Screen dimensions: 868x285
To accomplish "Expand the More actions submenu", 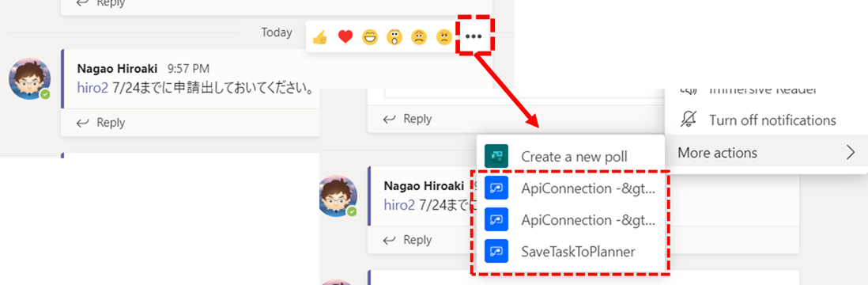I will click(x=766, y=152).
